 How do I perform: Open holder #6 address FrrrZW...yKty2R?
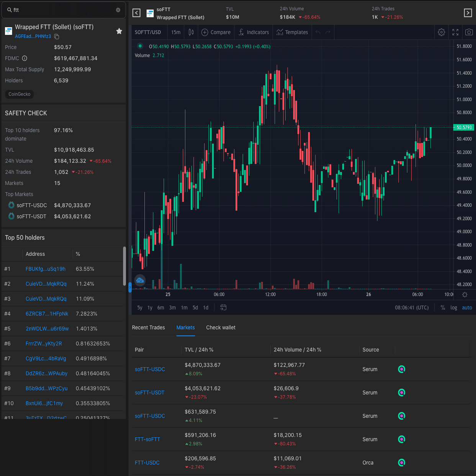(x=44, y=344)
